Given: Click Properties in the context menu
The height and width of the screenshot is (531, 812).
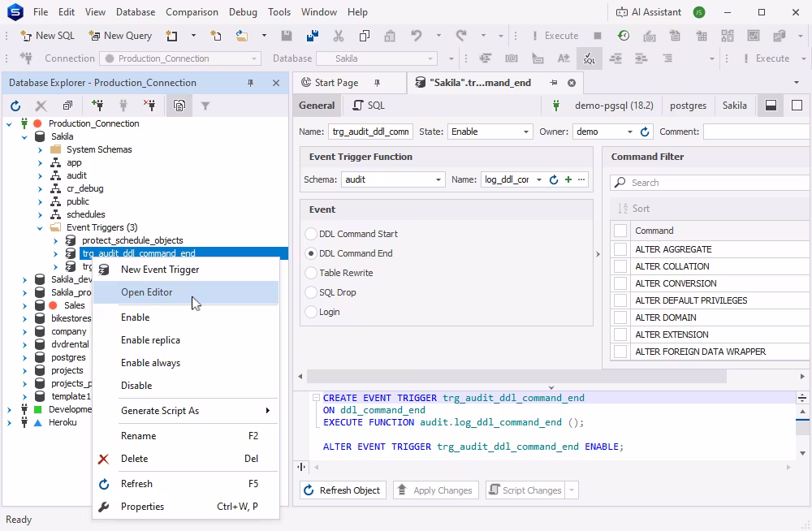Looking at the screenshot, I should click(x=185, y=507).
